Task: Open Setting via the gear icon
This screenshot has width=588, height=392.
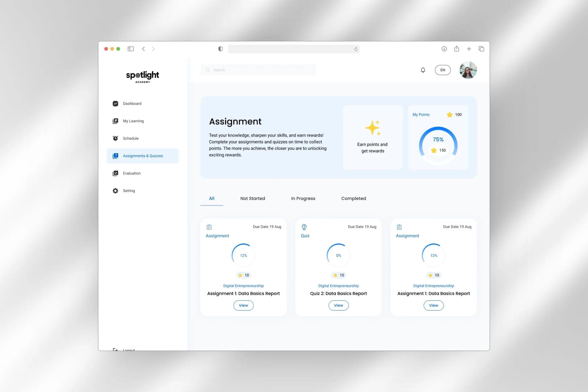Action: point(115,191)
